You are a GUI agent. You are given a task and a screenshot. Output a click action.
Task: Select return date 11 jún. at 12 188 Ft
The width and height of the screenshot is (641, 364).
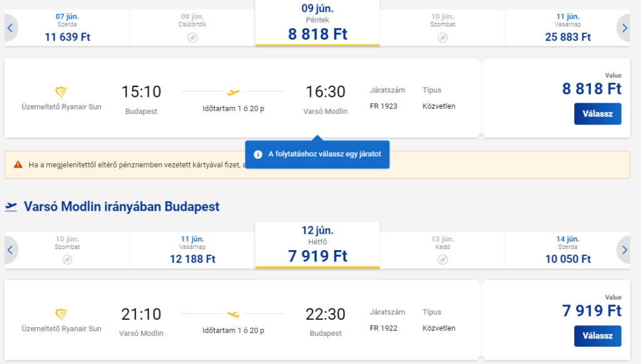(x=193, y=250)
